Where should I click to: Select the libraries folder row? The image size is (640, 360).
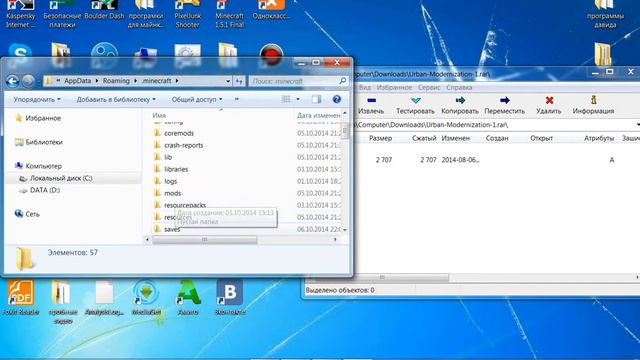(x=176, y=169)
